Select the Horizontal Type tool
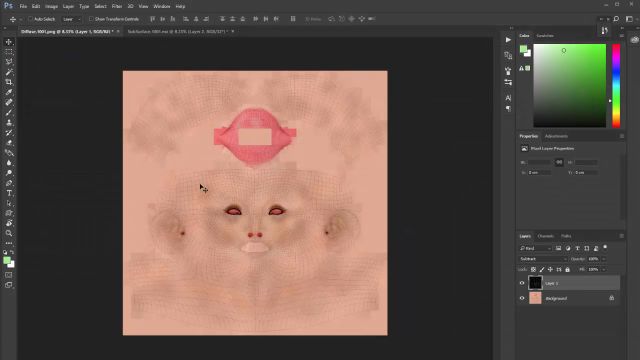Viewport: 640px width, 360px height. 9,193
